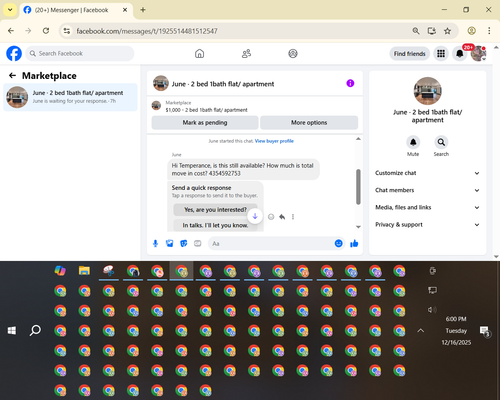React to message with emoji icon
The height and width of the screenshot is (400, 500).
pyautogui.click(x=271, y=217)
